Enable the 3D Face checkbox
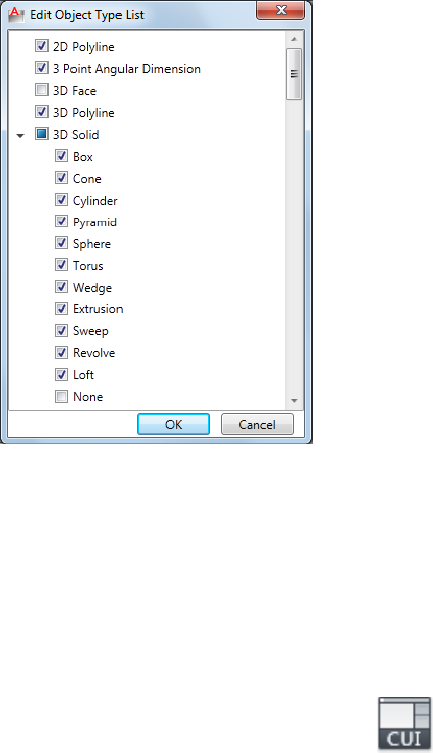 [42, 90]
